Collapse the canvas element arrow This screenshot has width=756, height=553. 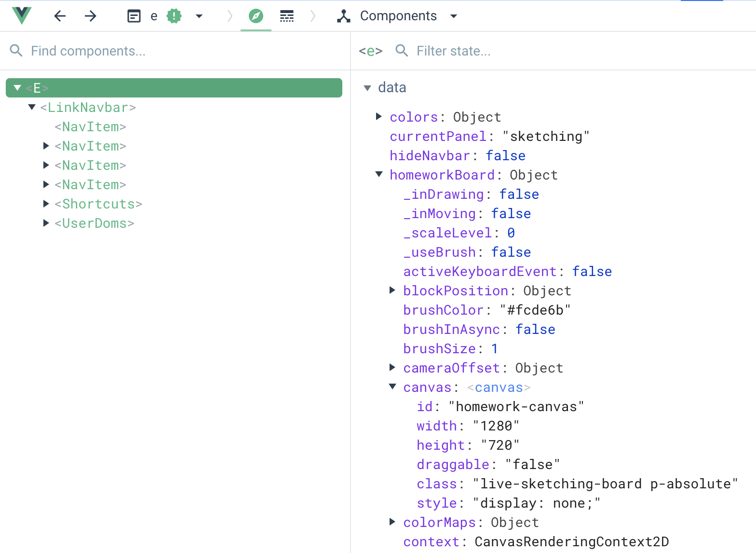pyautogui.click(x=392, y=387)
